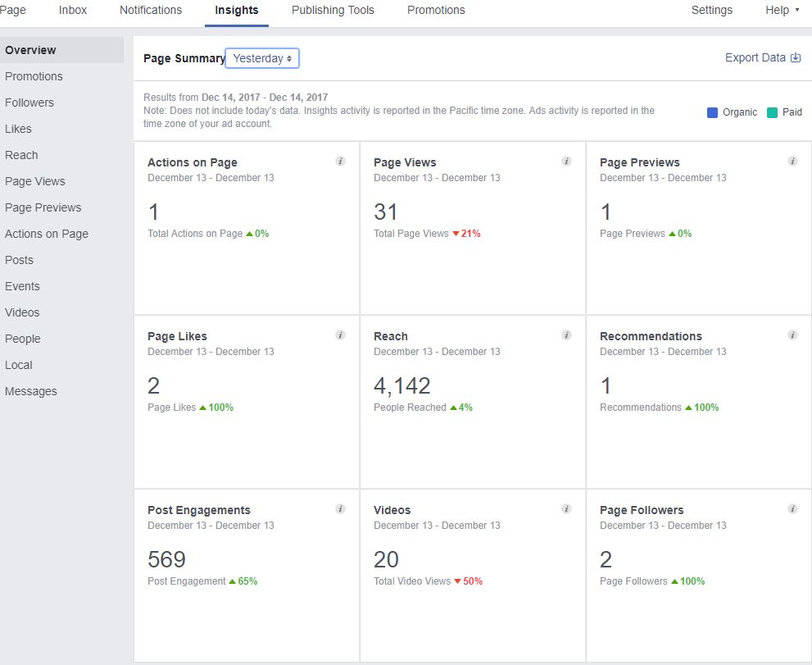Open info tooltip for Recommendations card

point(792,335)
